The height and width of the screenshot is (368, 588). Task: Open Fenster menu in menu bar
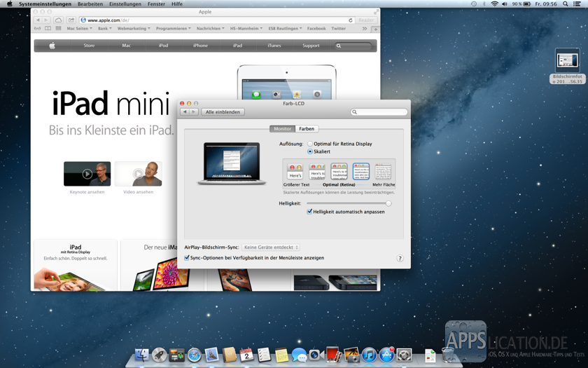tap(156, 4)
